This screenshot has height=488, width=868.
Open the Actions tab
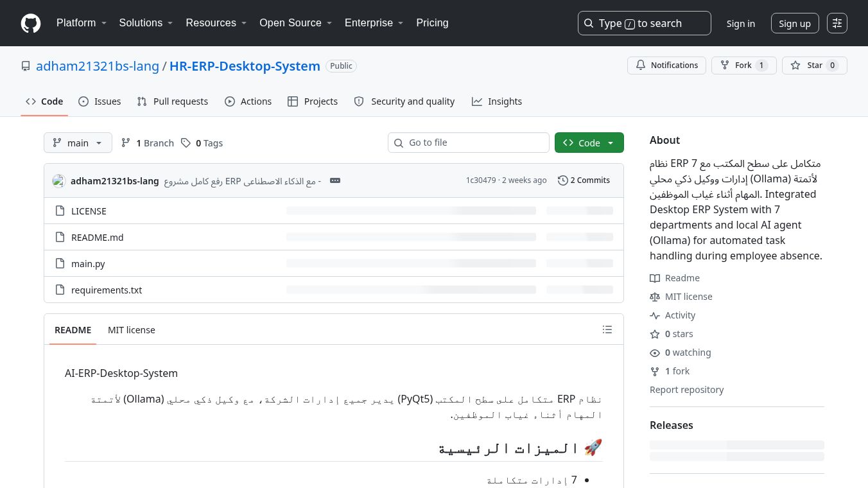coord(248,101)
